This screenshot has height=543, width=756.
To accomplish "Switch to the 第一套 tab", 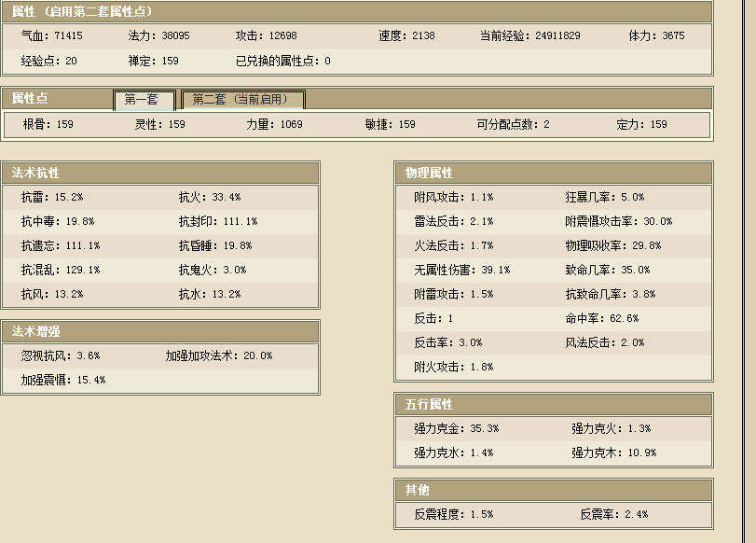I will [144, 100].
